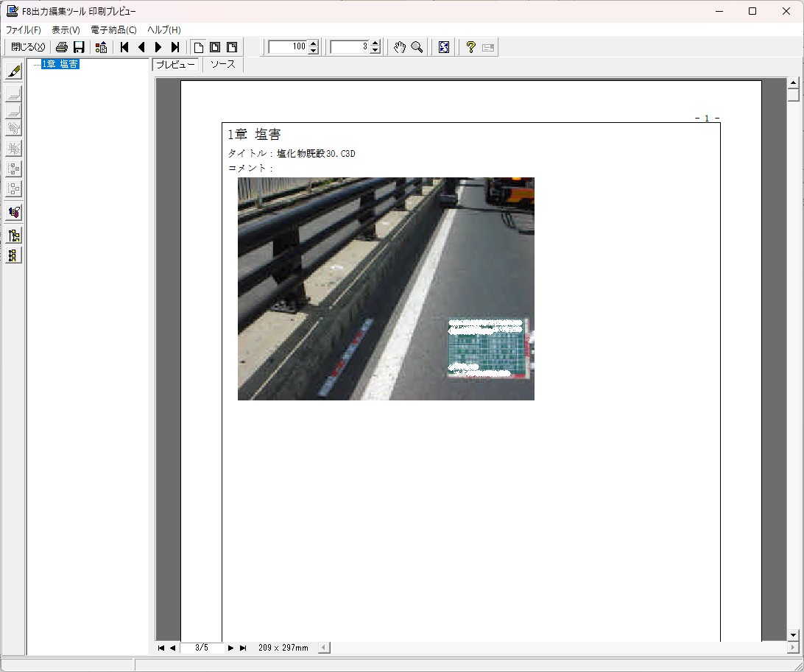The image size is (804, 672).
Task: Click the 閉じる(X) button
Action: 28,47
